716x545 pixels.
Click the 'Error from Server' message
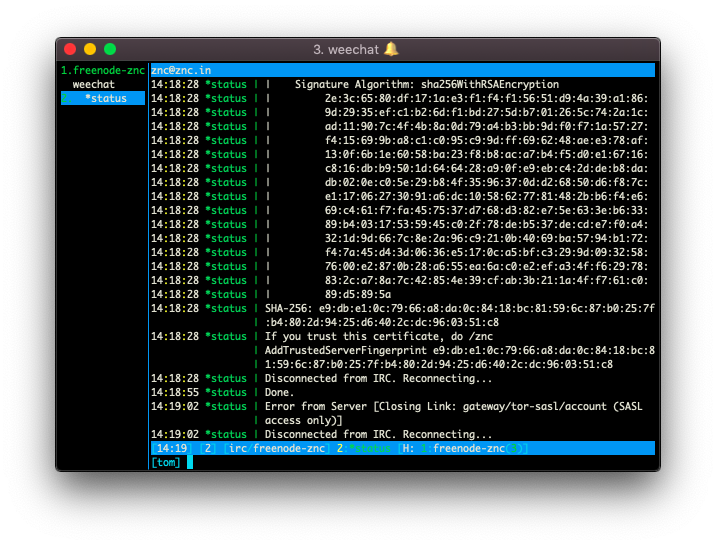[453, 406]
